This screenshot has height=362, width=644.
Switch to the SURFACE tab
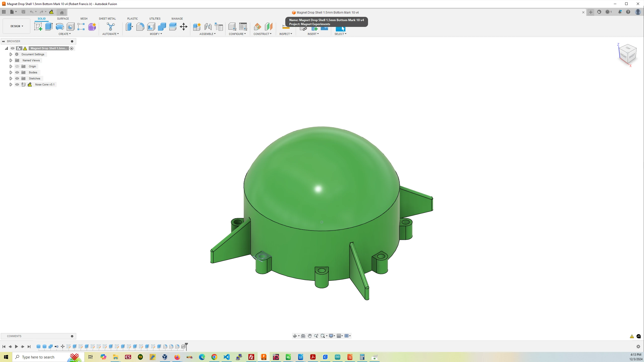pyautogui.click(x=63, y=19)
